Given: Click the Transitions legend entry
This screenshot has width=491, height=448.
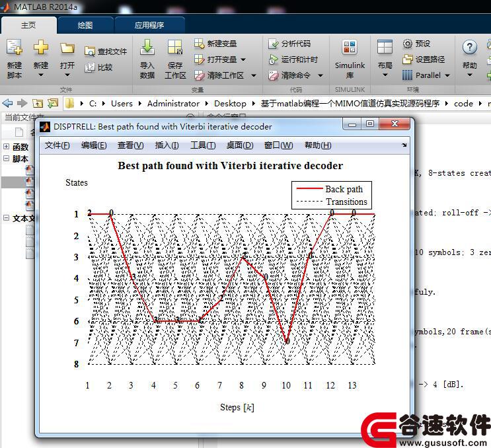Looking at the screenshot, I should (332, 202).
